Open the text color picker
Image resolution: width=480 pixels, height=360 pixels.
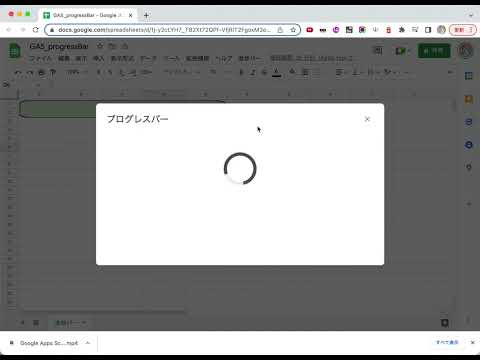276,72
